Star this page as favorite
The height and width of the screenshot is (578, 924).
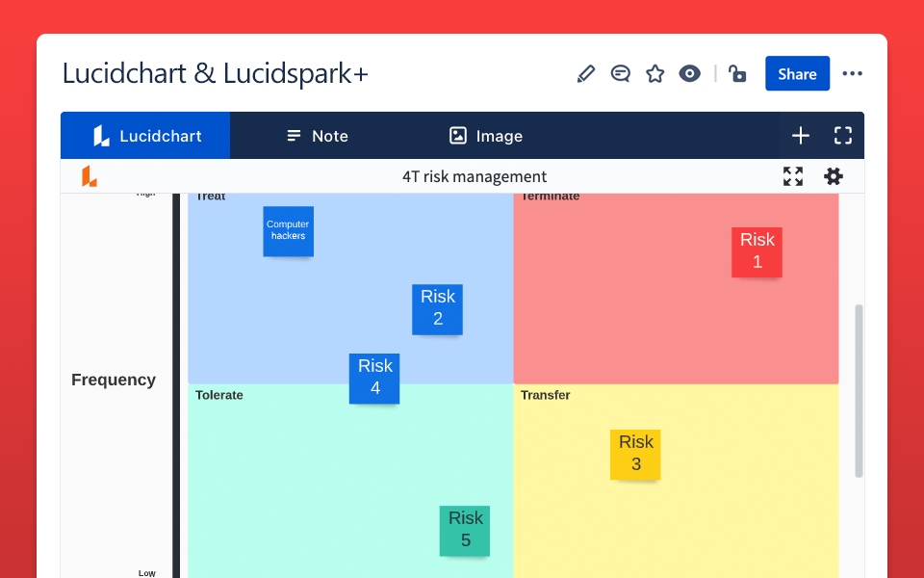(655, 74)
